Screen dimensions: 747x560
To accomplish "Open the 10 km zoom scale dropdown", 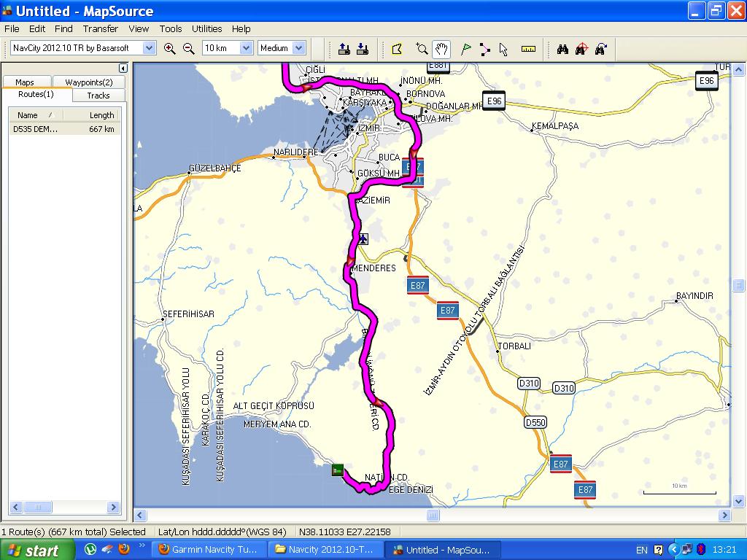I will point(246,48).
